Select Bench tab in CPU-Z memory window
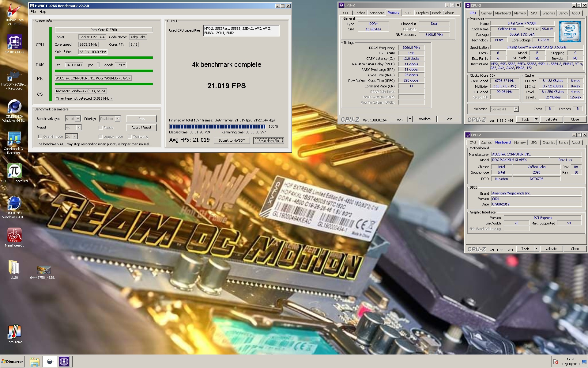 [436, 13]
